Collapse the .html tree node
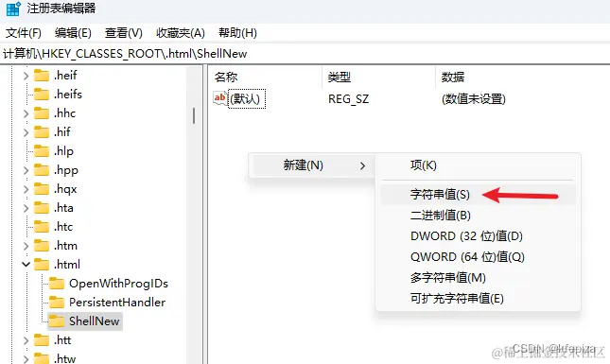This screenshot has width=610, height=364. click(26, 265)
